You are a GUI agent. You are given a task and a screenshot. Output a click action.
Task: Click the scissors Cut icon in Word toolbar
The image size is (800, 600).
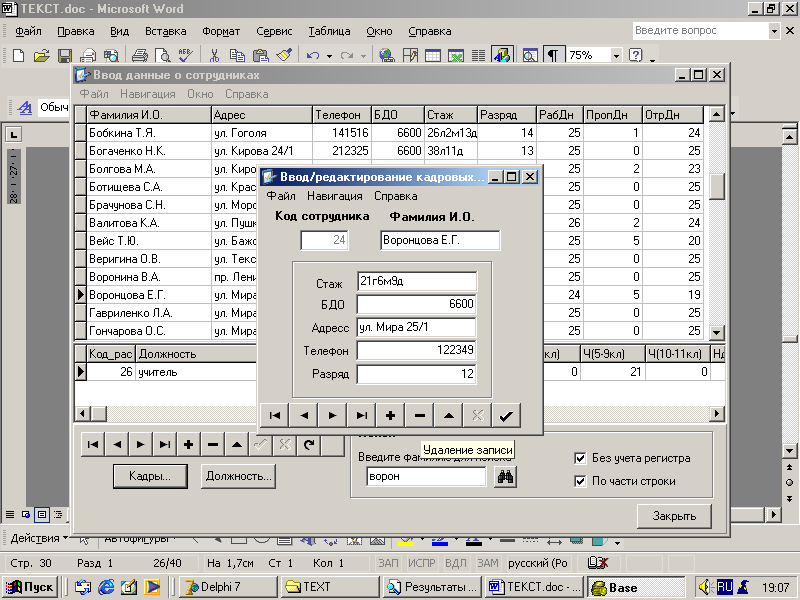(214, 56)
